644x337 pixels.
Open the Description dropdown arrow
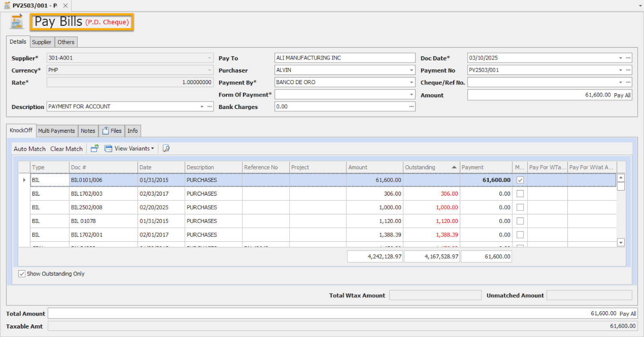pos(202,107)
